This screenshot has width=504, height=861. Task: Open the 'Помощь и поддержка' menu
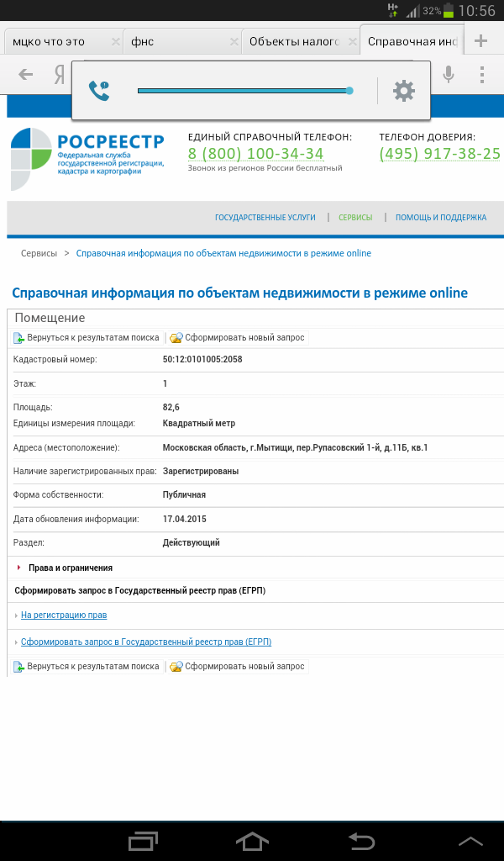441,218
